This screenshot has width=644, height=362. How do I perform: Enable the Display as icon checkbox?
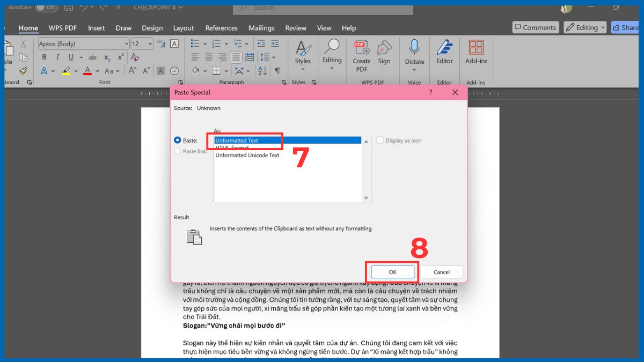(x=380, y=140)
